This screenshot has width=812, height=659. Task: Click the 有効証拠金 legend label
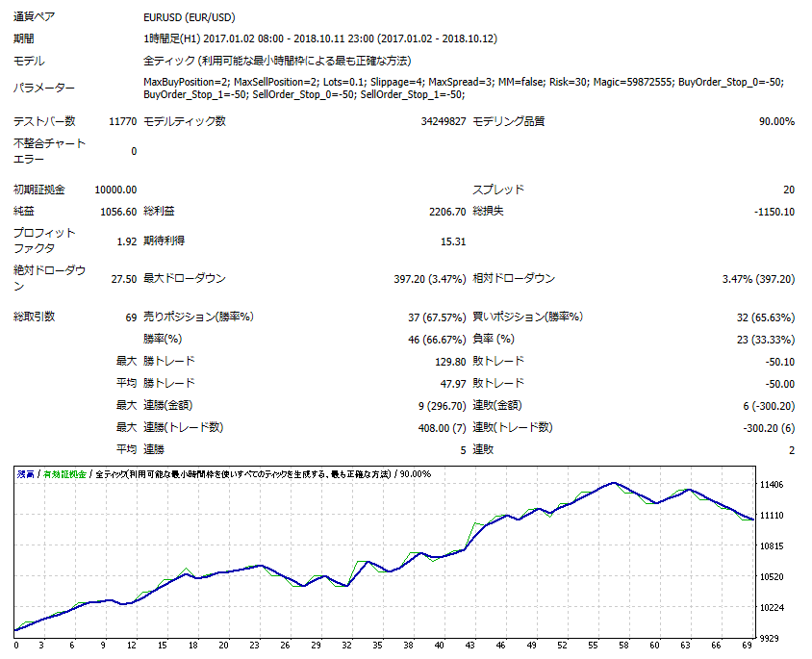pyautogui.click(x=67, y=473)
